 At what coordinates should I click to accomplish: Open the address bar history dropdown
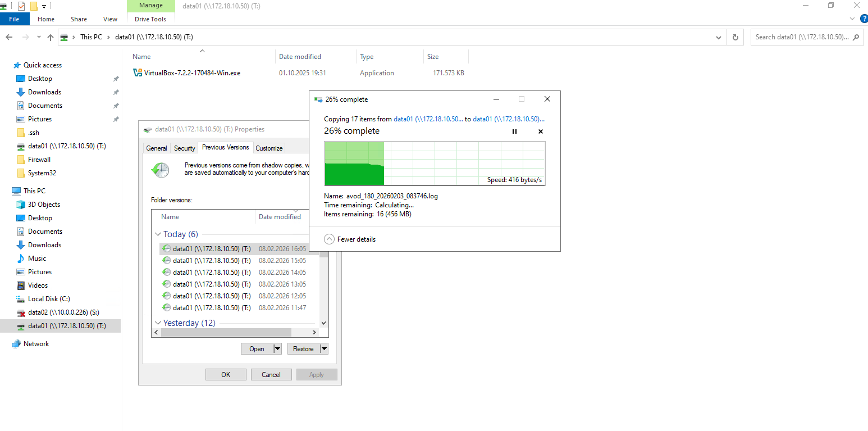(719, 37)
